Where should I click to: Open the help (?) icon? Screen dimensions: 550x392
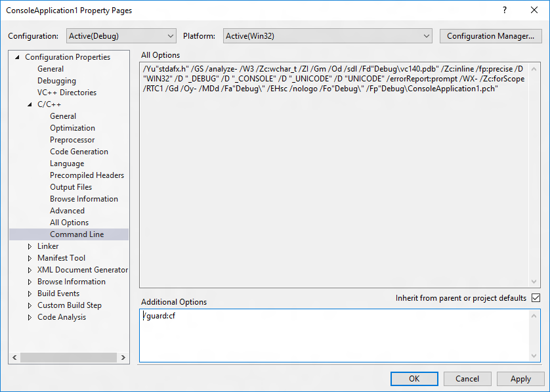tap(503, 11)
